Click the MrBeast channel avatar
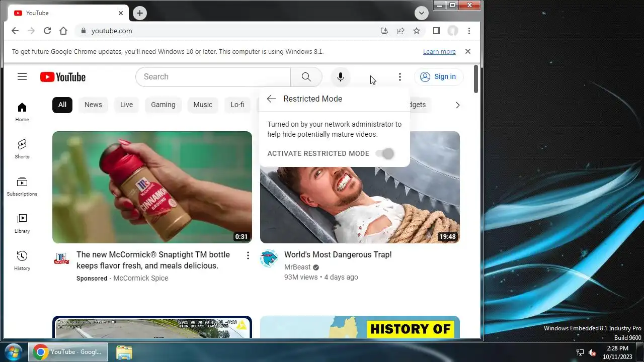This screenshot has height=362, width=644. [x=269, y=258]
